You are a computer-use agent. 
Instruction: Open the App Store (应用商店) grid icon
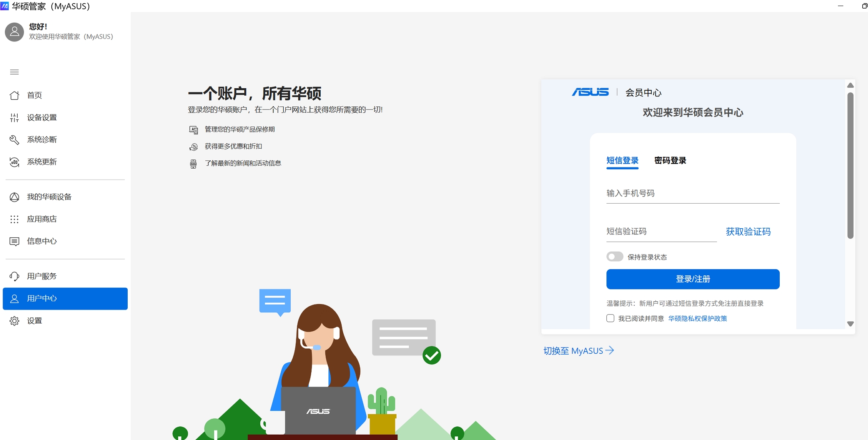14,219
